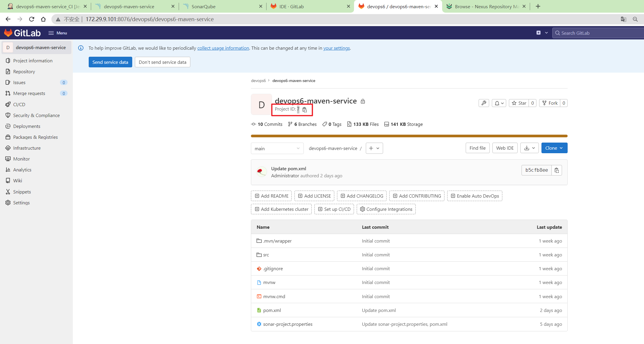The width and height of the screenshot is (644, 344).
Task: Open the plus add-file dropdown next to path
Action: (374, 148)
